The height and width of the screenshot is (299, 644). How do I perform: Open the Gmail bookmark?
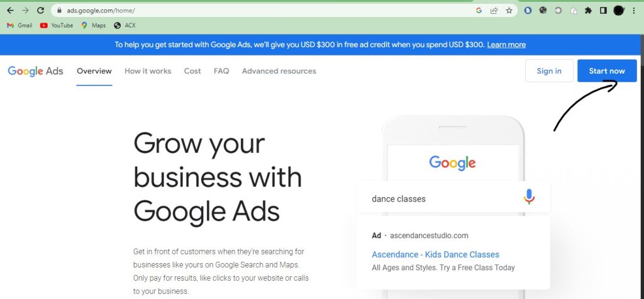click(x=19, y=26)
